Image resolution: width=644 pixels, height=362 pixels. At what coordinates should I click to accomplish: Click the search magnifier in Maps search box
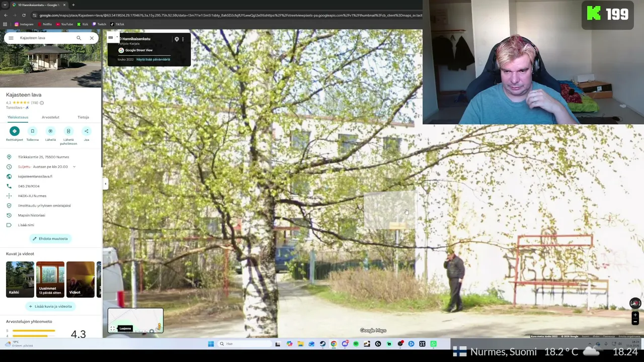click(x=78, y=38)
